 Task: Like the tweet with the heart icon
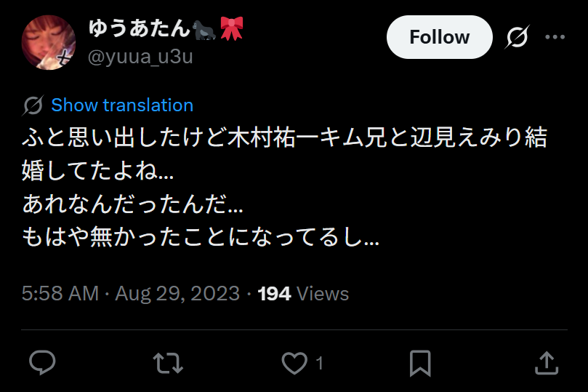click(294, 362)
